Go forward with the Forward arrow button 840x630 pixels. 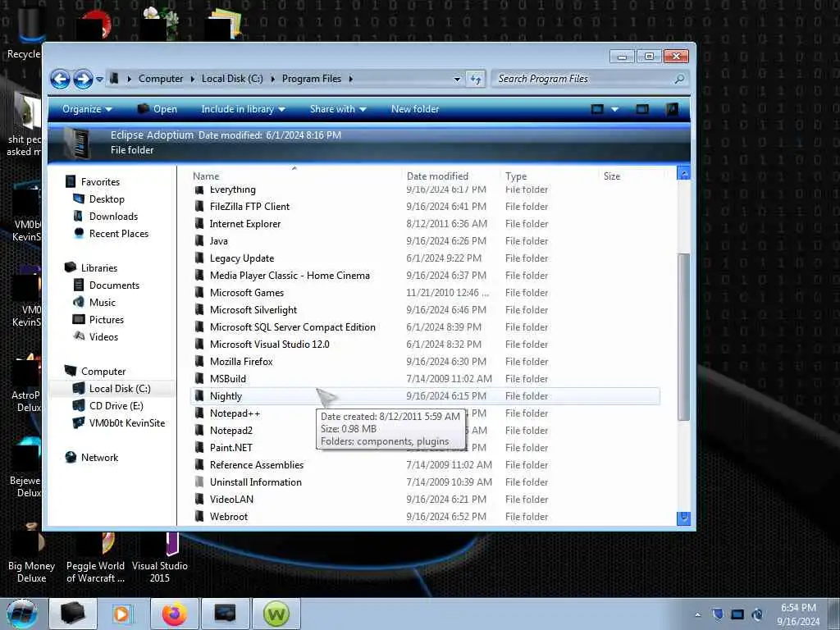[83, 80]
